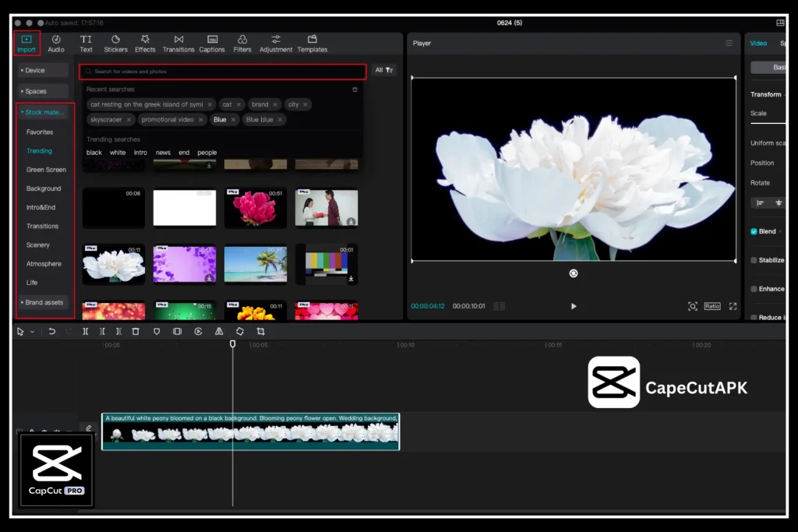Select 'promotional video' recent search
This screenshot has height=532, width=798.
[x=168, y=119]
